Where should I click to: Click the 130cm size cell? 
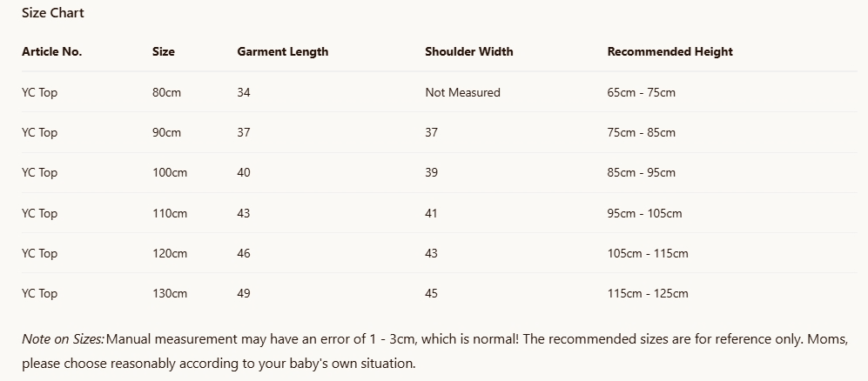click(x=170, y=293)
